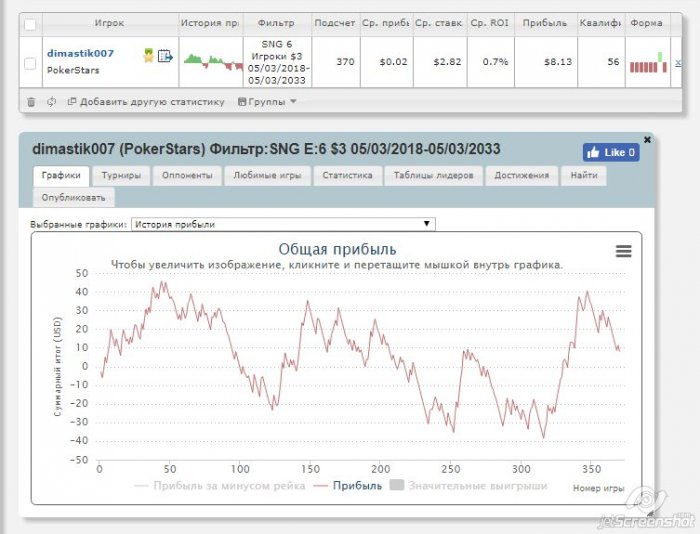Toggle the Прибыль series legend
The width and height of the screenshot is (700, 534).
[x=348, y=486]
